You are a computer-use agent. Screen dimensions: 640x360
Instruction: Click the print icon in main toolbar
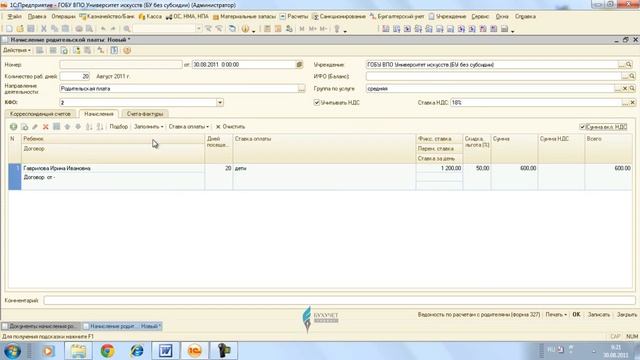pyautogui.click(x=79, y=29)
